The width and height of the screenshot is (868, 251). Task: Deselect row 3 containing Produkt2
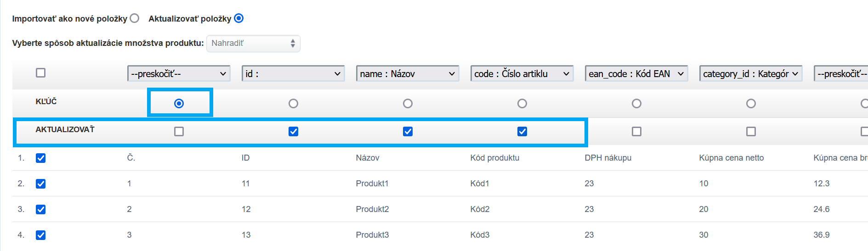click(41, 210)
